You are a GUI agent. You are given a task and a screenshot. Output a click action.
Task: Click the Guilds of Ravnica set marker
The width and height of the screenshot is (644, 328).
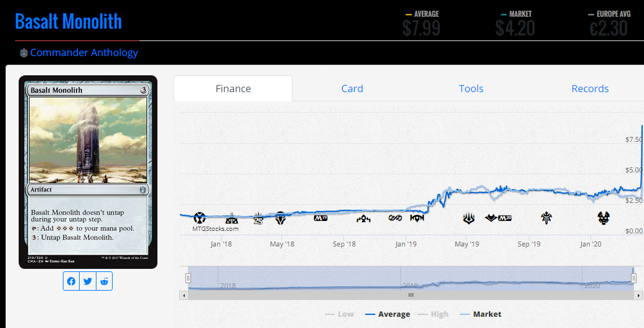[363, 218]
